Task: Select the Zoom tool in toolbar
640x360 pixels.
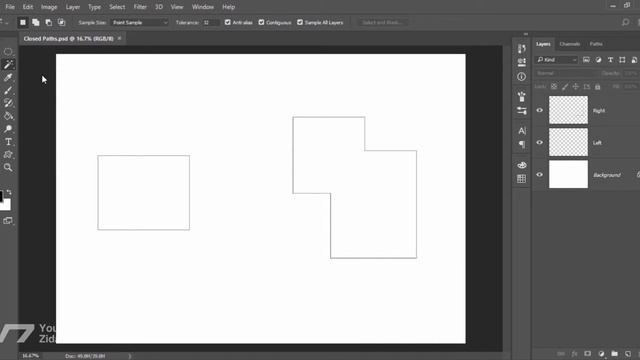Action: [x=8, y=167]
